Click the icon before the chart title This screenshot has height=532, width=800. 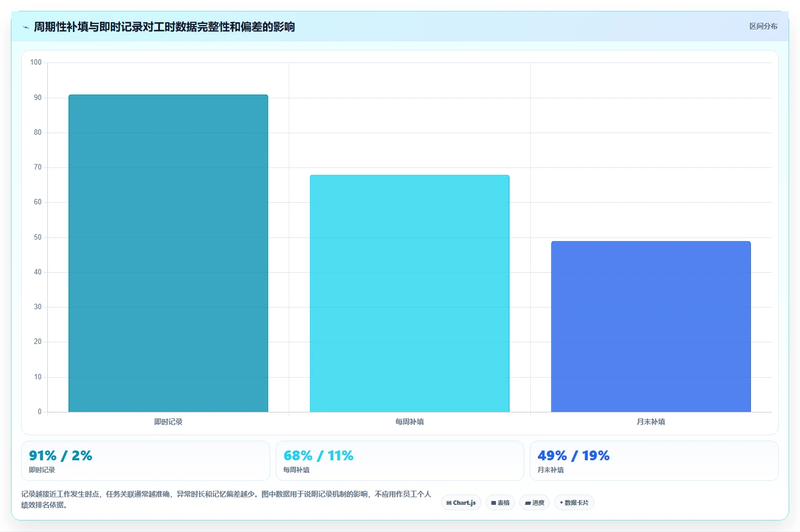26,27
